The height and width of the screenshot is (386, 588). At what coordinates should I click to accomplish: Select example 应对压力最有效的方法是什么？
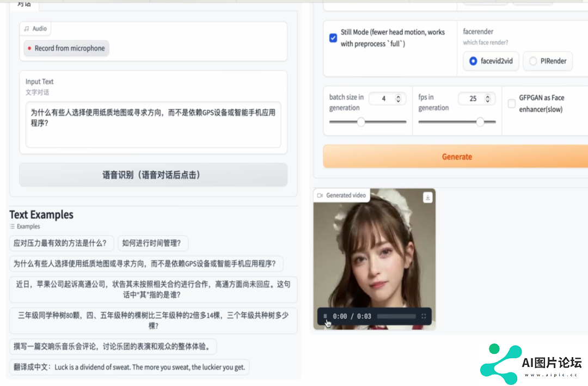pyautogui.click(x=61, y=243)
